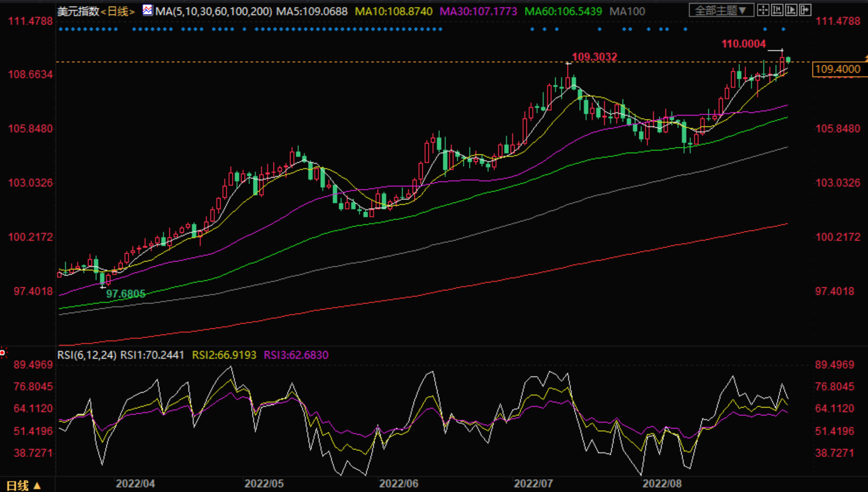Screen dimensions: 868x492
Task: Click the magenta MA30:107.1773 legend value
Action: [478, 11]
